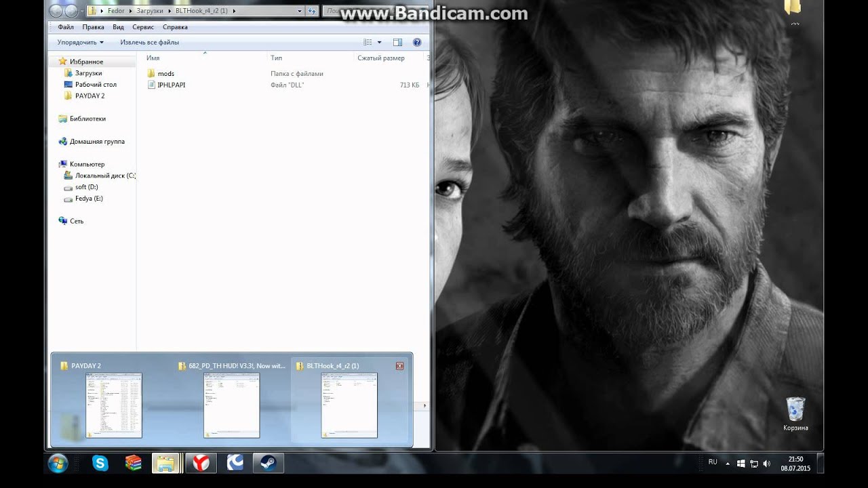Open the Вид menu
The width and height of the screenshot is (868, 488).
118,27
